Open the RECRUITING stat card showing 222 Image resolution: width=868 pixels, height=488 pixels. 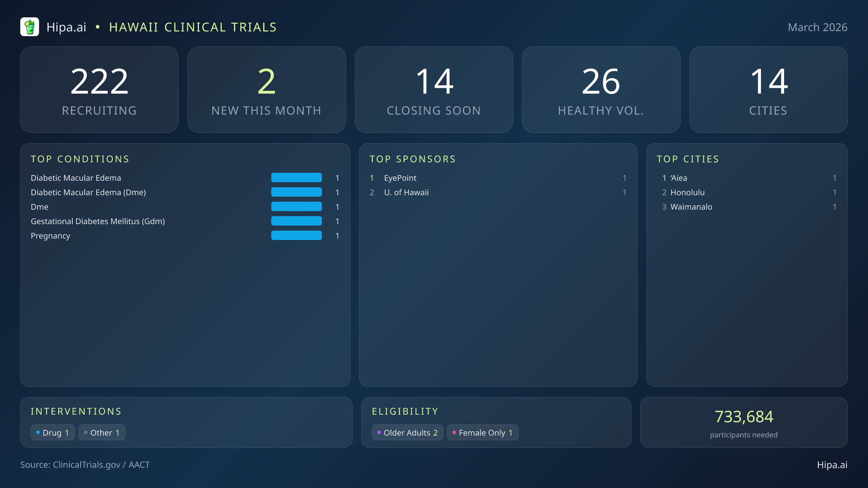[x=100, y=89]
